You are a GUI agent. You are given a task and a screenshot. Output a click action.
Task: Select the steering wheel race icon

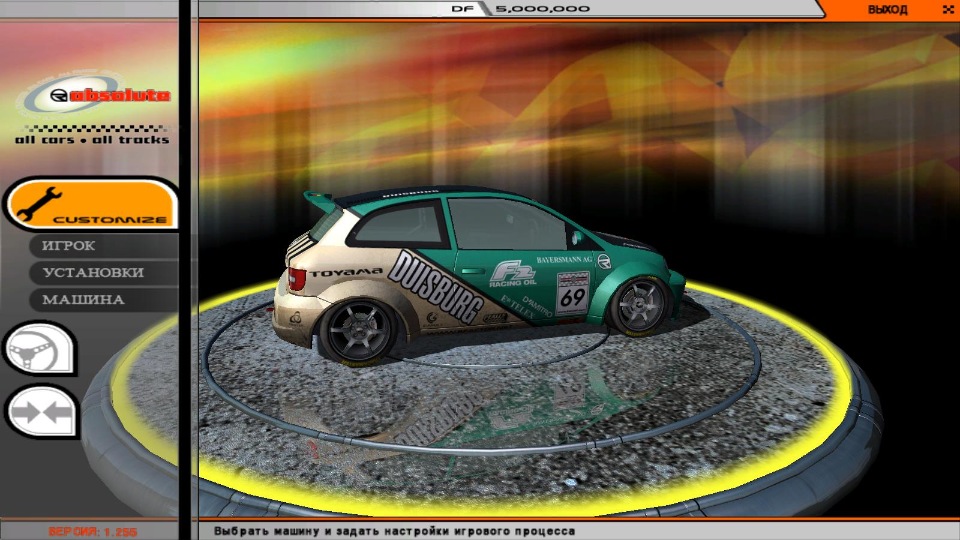coord(40,349)
